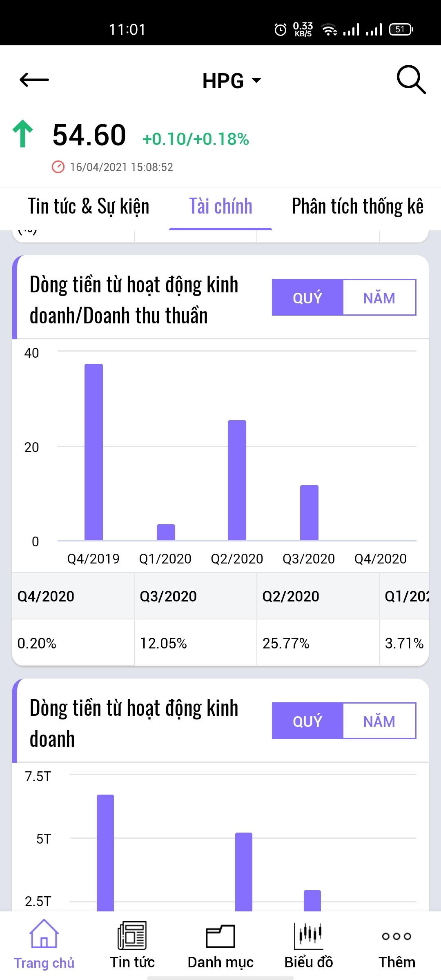Viewport: 441px width, 980px height.
Task: Go to Trang chủ home icon
Action: (x=44, y=934)
